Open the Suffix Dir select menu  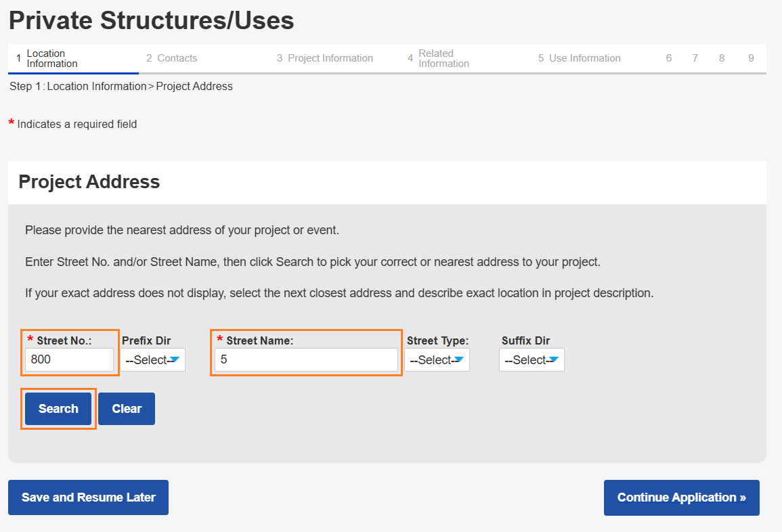pos(531,360)
